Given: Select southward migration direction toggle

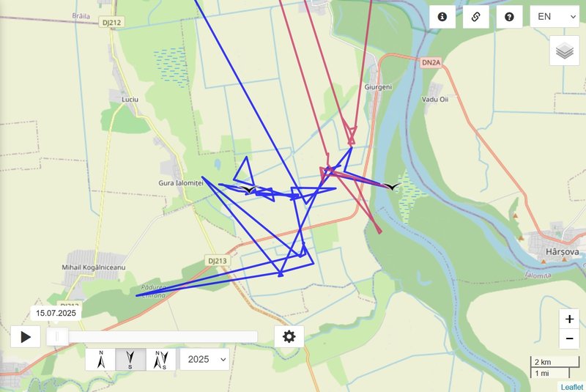Looking at the screenshot, I should 130,360.
